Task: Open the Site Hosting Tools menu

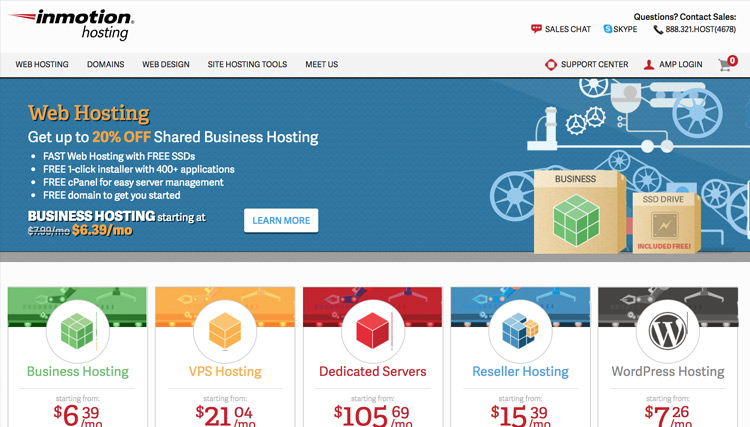Action: [247, 65]
